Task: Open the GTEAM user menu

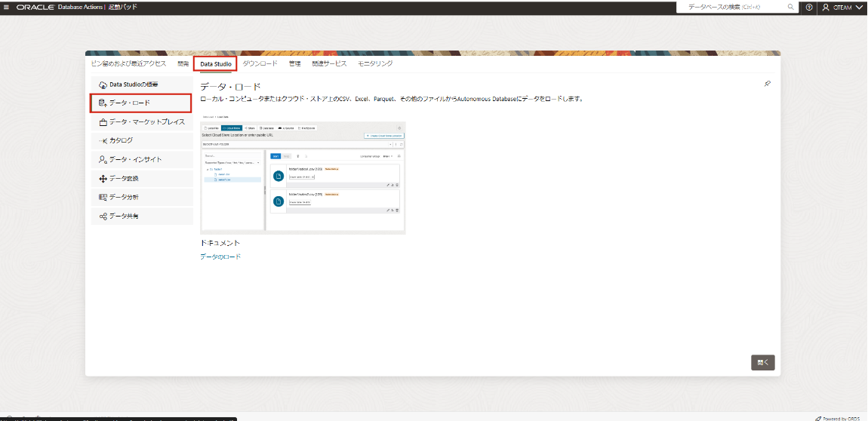Action: pos(842,8)
